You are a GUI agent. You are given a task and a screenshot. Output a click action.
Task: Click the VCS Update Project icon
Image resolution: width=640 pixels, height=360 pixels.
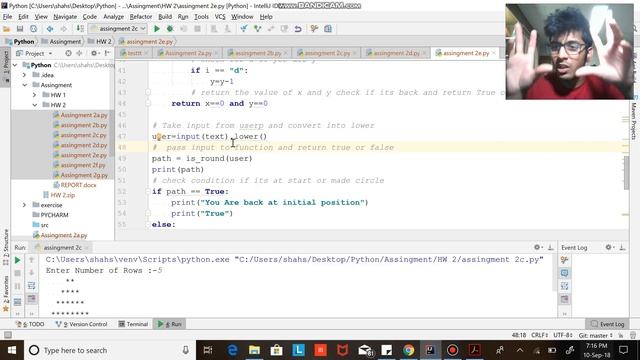point(244,29)
